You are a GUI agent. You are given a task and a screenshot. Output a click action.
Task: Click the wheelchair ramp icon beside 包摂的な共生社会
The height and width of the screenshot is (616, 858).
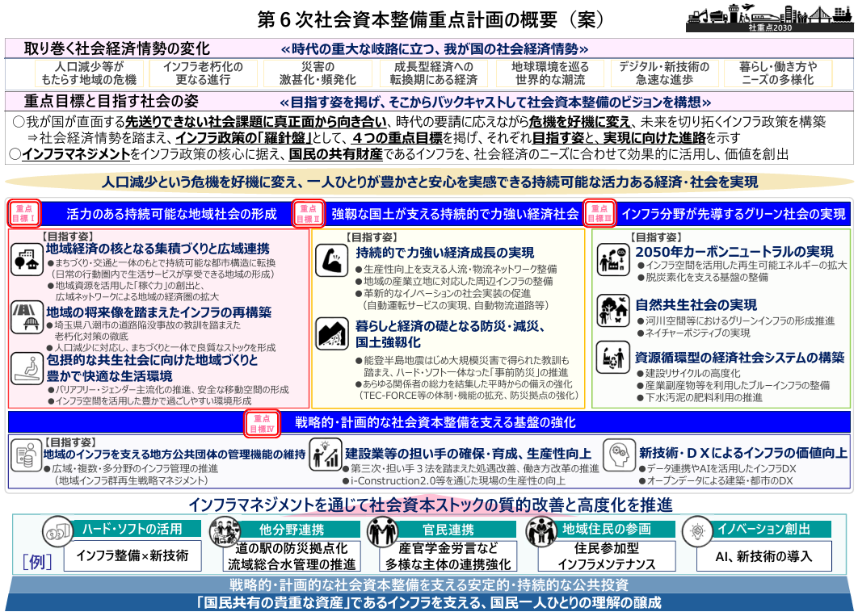pyautogui.click(x=27, y=367)
